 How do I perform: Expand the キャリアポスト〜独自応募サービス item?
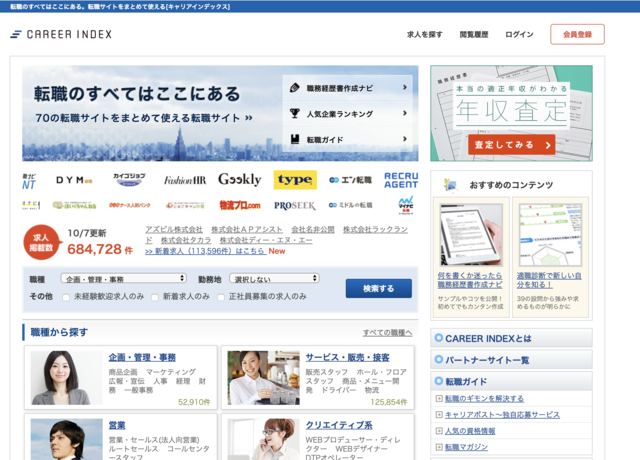pyautogui.click(x=439, y=415)
